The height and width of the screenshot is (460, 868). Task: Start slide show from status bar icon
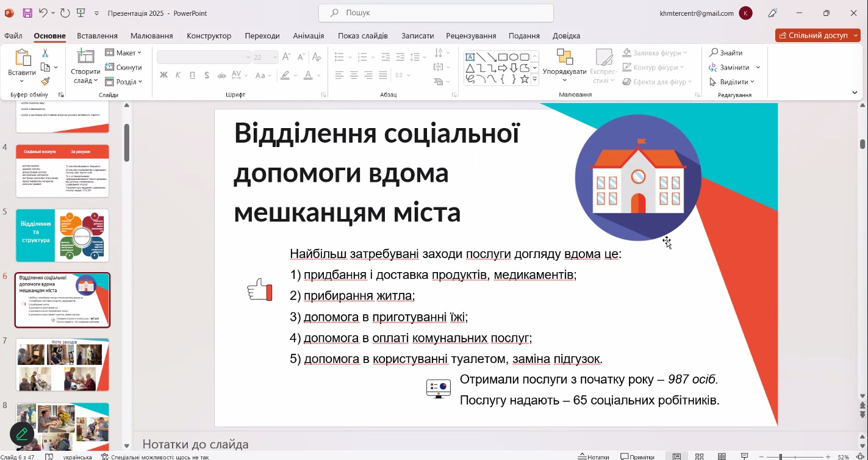click(744, 456)
